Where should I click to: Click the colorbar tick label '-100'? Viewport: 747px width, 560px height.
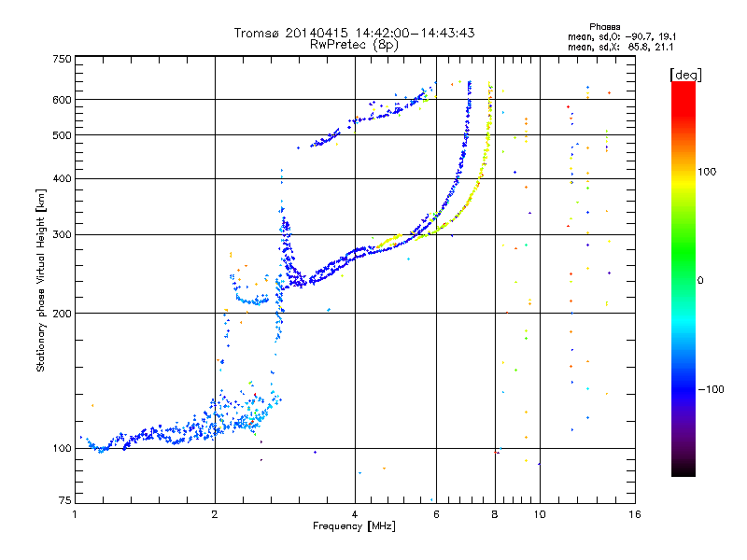click(x=711, y=389)
